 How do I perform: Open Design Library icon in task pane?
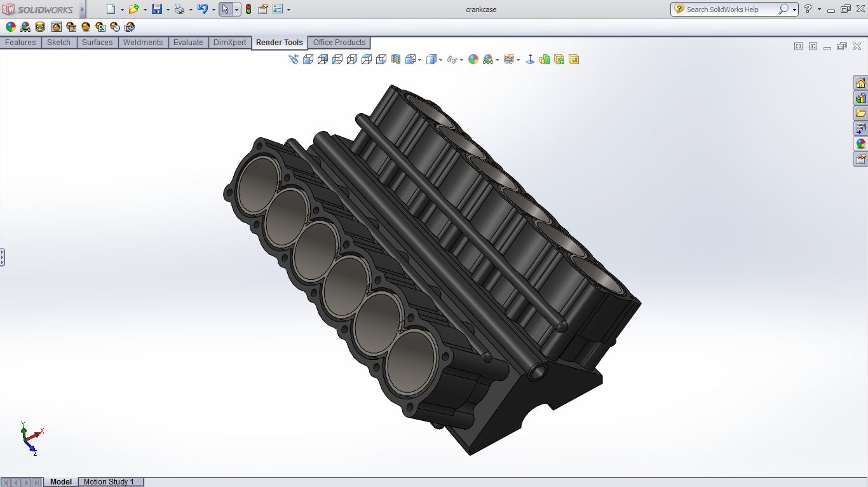pyautogui.click(x=860, y=99)
